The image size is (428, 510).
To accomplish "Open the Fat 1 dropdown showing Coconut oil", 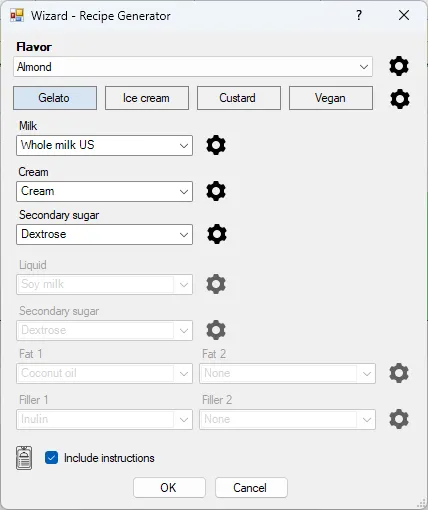I will coord(104,373).
